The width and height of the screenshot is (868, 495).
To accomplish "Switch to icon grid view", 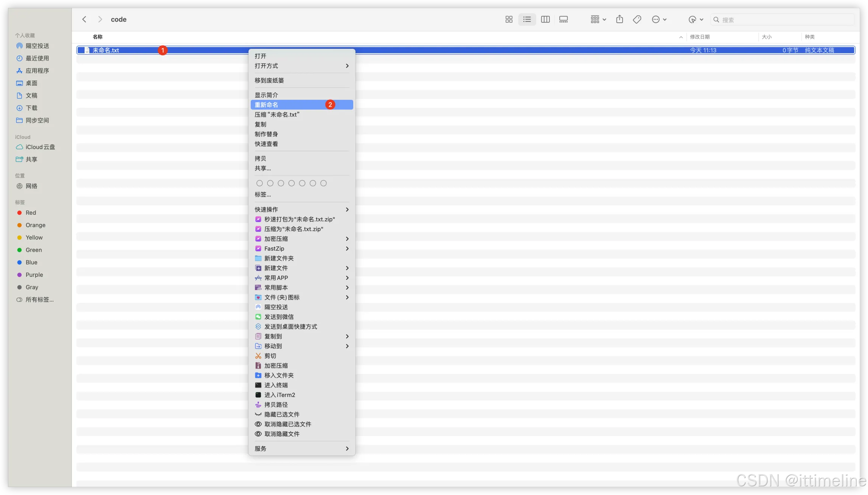I will [509, 19].
